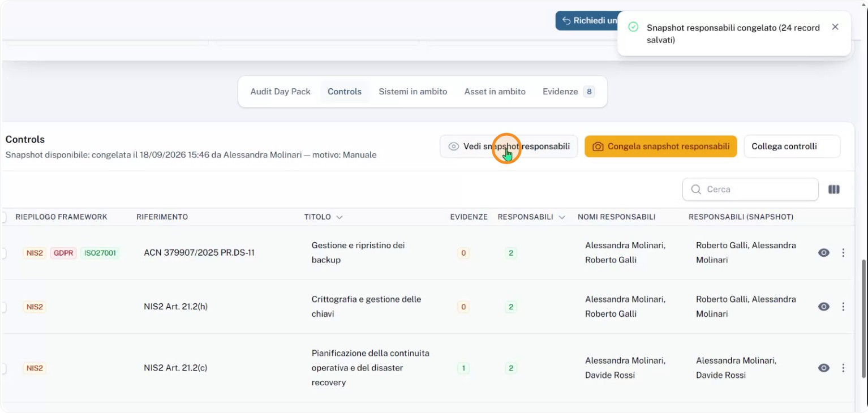Click Congela snapshot responsabili button

pos(661,147)
